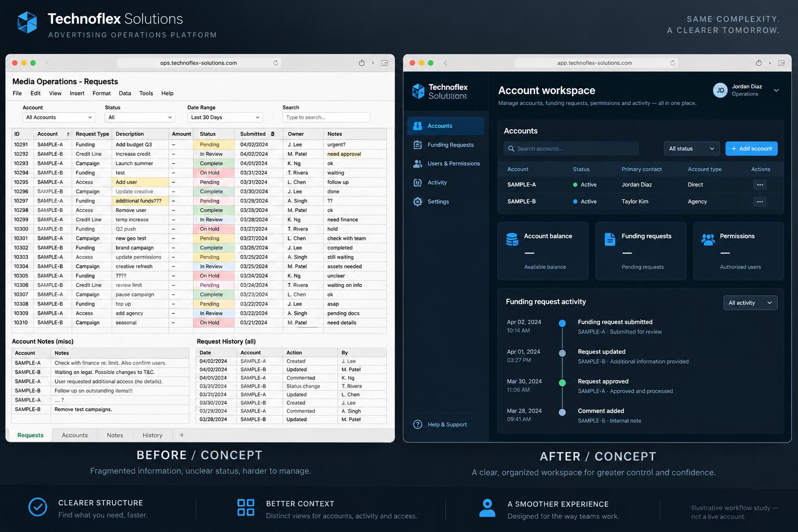This screenshot has width=798, height=532.
Task: Open the Insert menu
Action: pyautogui.click(x=77, y=94)
